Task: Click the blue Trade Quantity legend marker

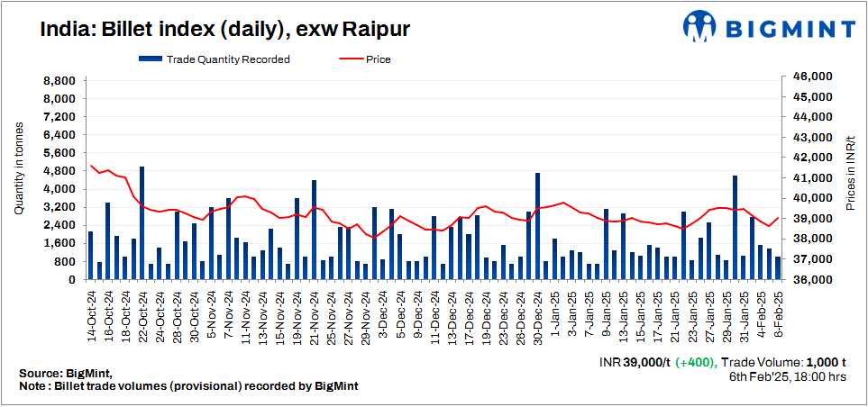Action: point(151,59)
